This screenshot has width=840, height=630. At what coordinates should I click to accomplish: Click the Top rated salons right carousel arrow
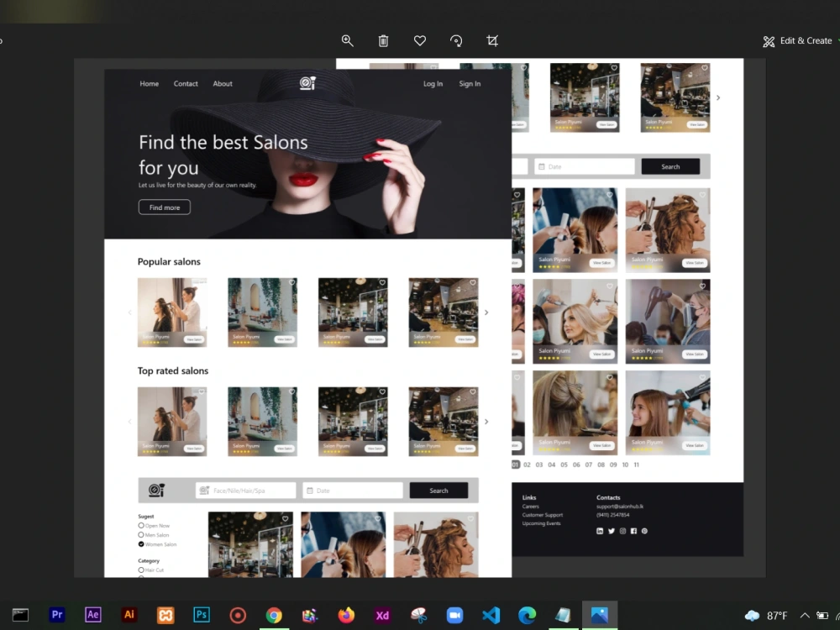pyautogui.click(x=486, y=422)
